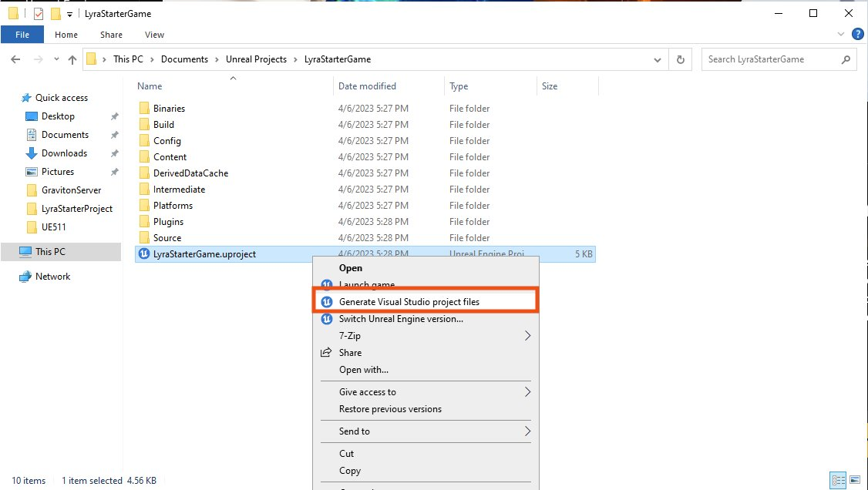Open the Share ribbon tab
The image size is (868, 490).
click(x=111, y=35)
